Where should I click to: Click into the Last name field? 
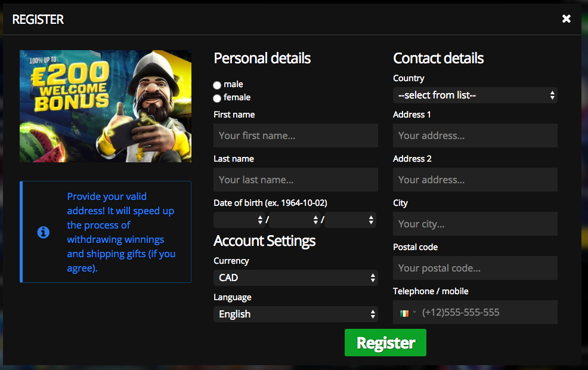(x=295, y=180)
